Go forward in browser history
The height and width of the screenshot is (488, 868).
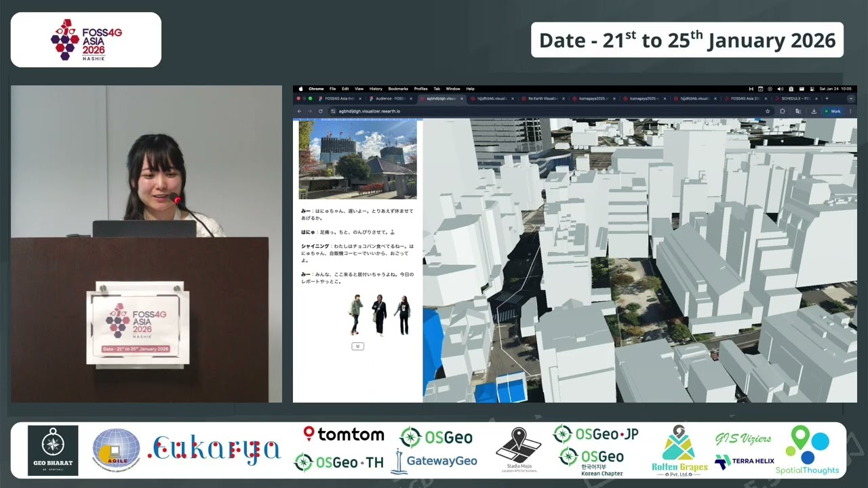310,111
